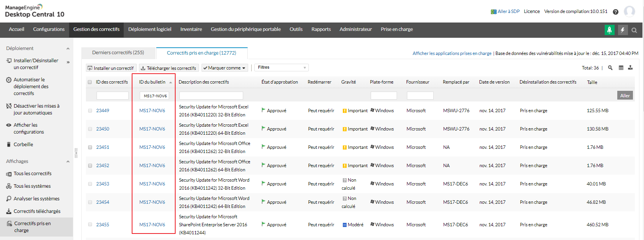Click the Télécharger les correctifs button
The height and width of the screenshot is (240, 644).
click(169, 68)
